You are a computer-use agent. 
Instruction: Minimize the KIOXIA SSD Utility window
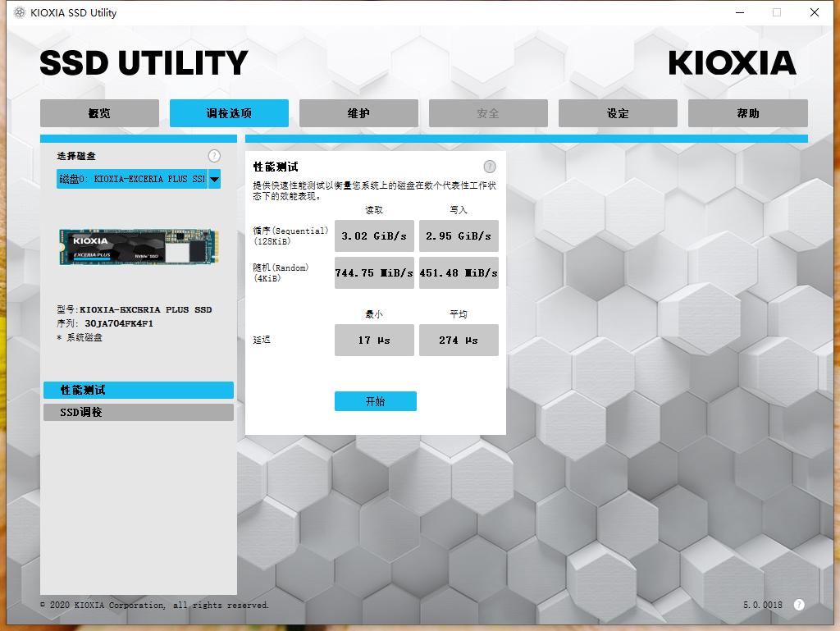pyautogui.click(x=740, y=12)
